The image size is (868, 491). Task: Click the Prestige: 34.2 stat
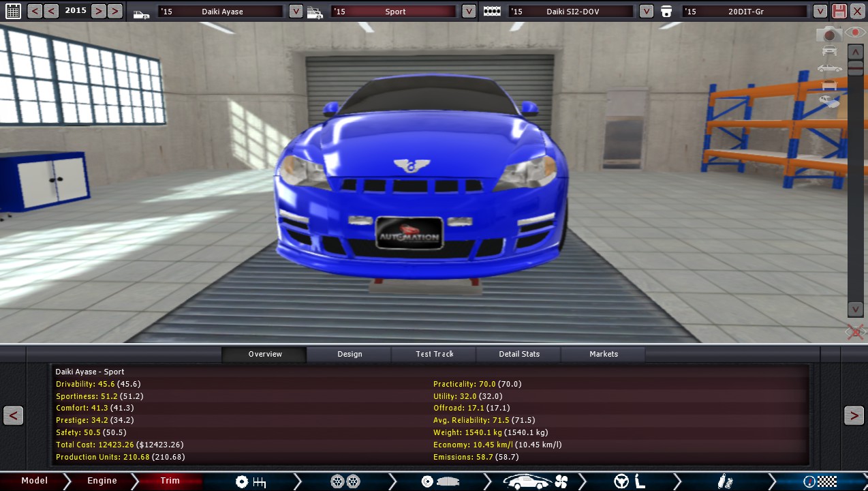point(95,421)
